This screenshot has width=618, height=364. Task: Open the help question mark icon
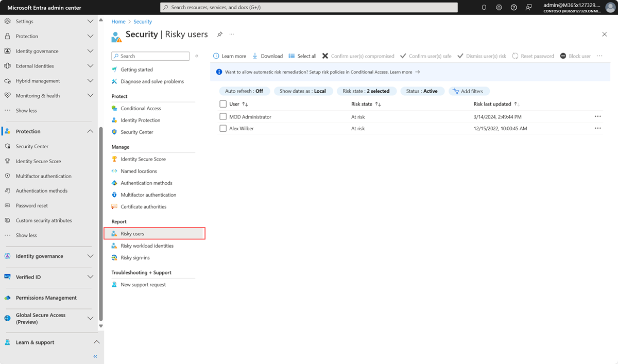click(514, 7)
